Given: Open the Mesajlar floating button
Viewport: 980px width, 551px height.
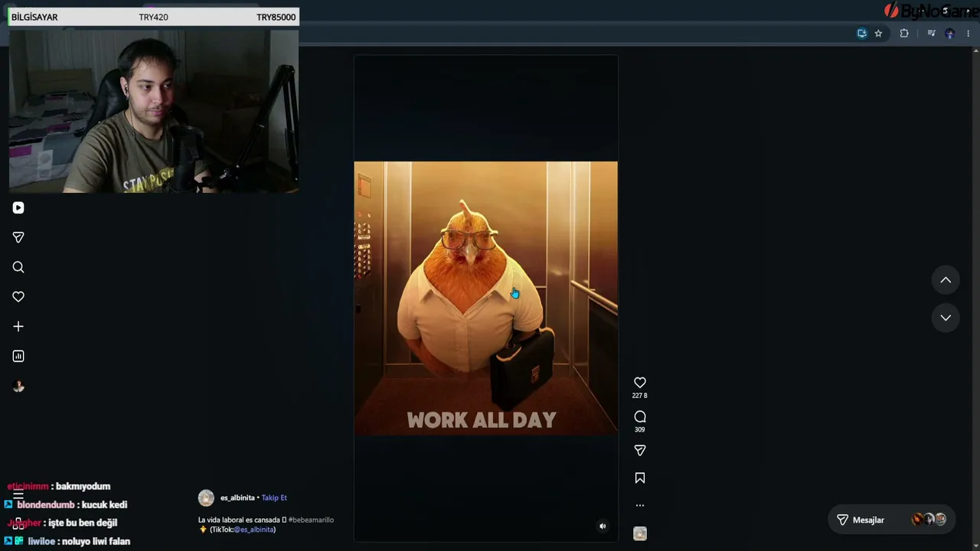Looking at the screenshot, I should point(891,520).
